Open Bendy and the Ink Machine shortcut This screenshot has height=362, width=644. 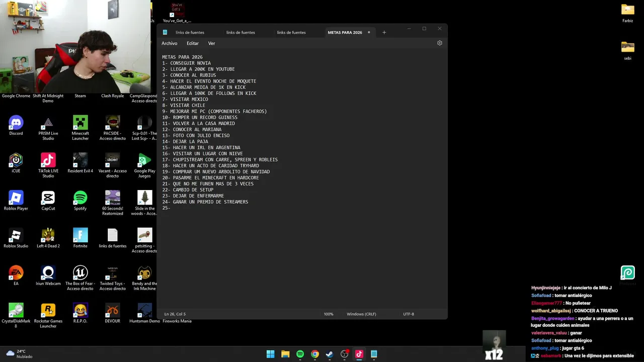point(144,278)
